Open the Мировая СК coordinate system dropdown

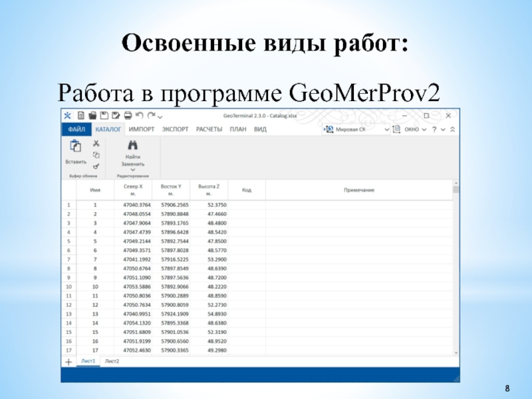[x=387, y=130]
